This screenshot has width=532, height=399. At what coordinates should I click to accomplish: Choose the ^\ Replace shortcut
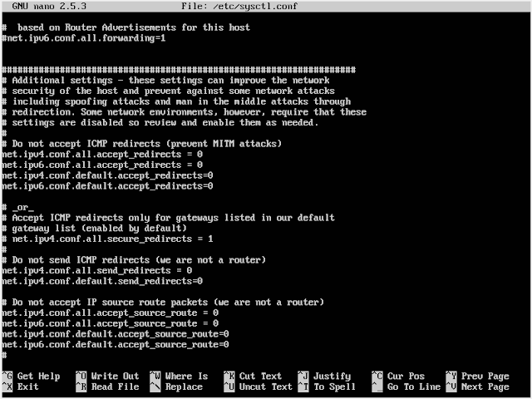pyautogui.click(x=176, y=387)
